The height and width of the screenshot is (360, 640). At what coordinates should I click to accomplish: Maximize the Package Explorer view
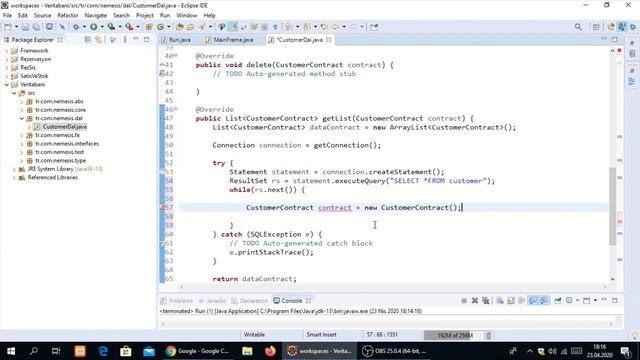147,39
